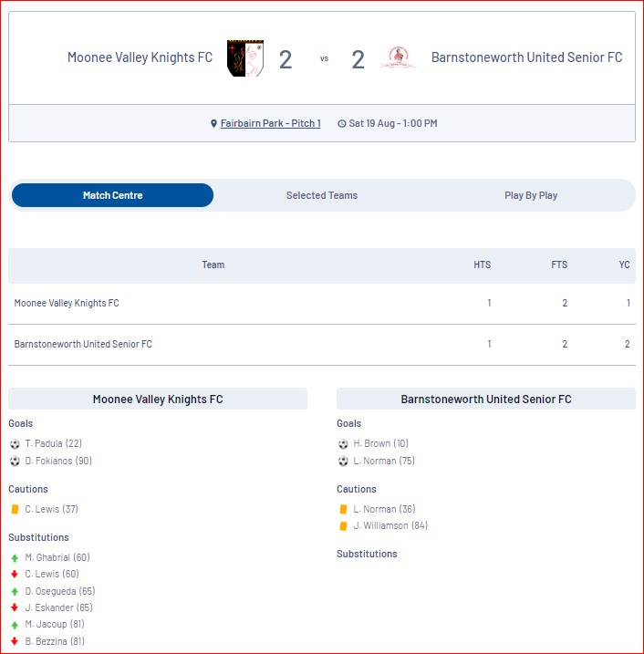Click the Sat 19 Aug - 1:00 PM kickoff time
Viewport: 644px width, 654px height.
pyautogui.click(x=393, y=123)
